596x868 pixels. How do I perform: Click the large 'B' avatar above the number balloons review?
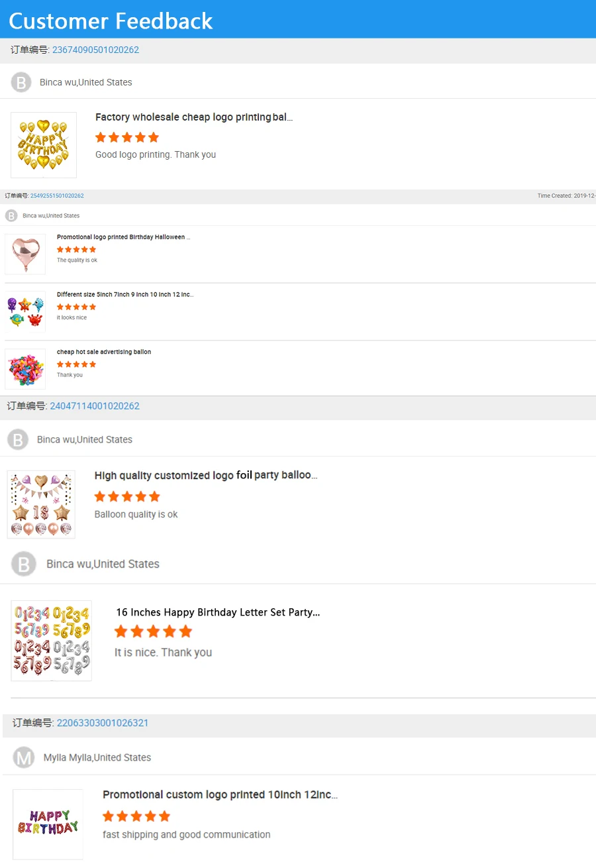[24, 565]
